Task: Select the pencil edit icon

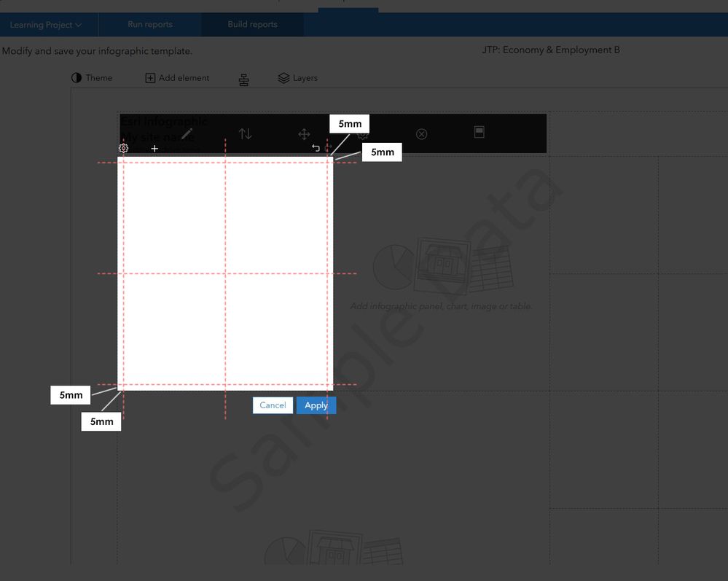Action: pyautogui.click(x=187, y=133)
